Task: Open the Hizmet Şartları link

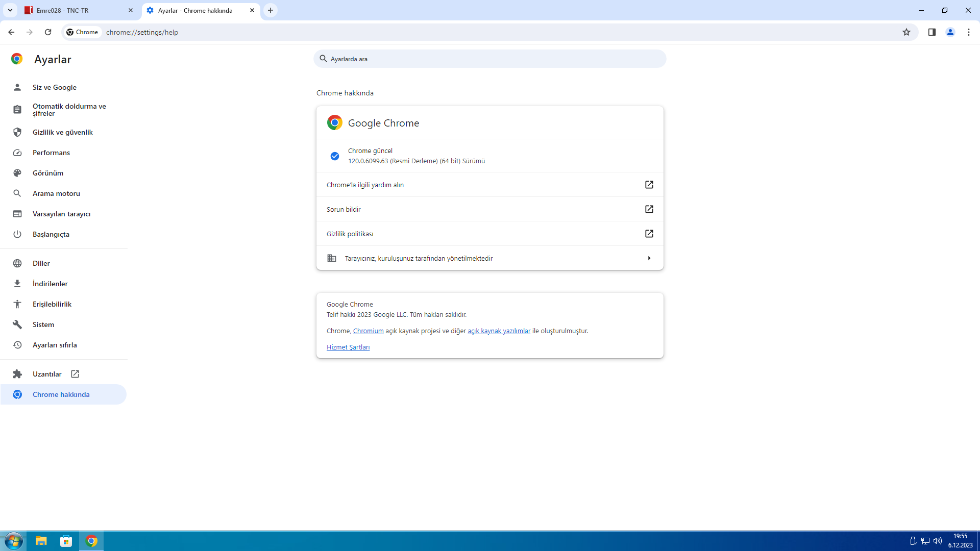Action: [348, 347]
